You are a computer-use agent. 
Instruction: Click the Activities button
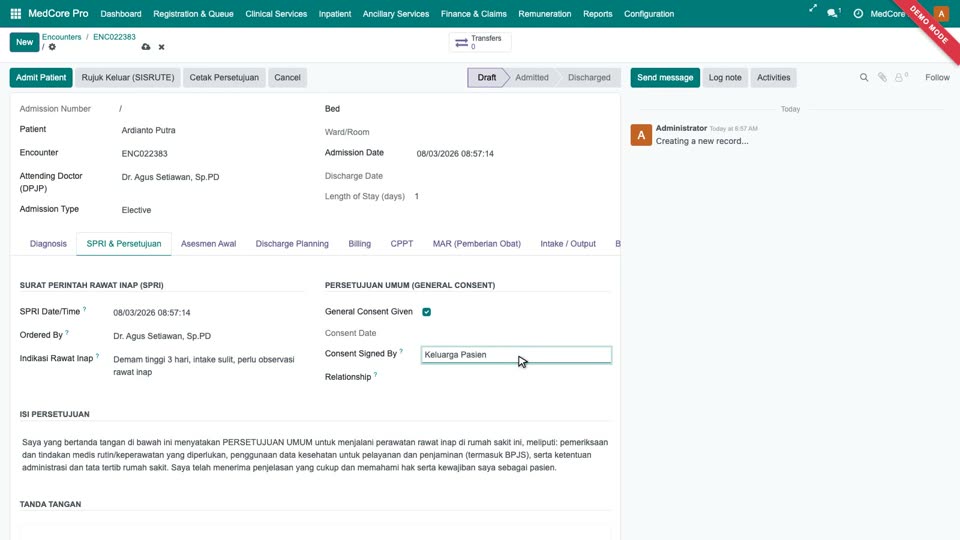[x=773, y=78]
